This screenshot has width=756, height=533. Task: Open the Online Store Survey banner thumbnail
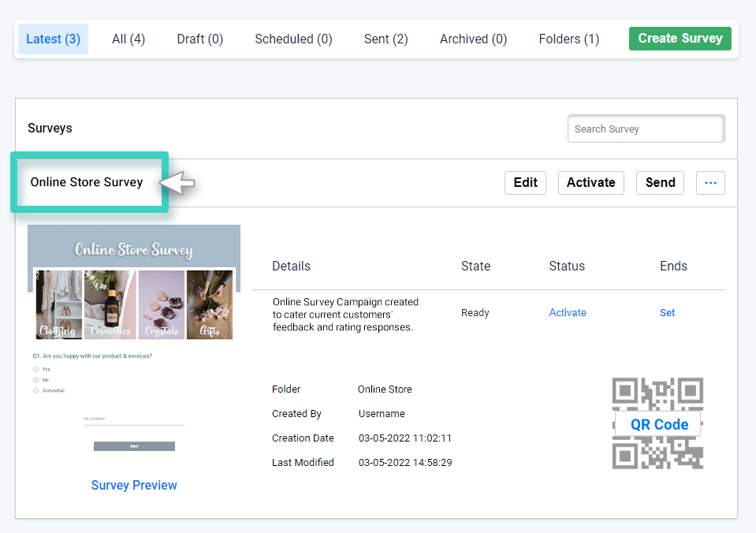point(134,282)
